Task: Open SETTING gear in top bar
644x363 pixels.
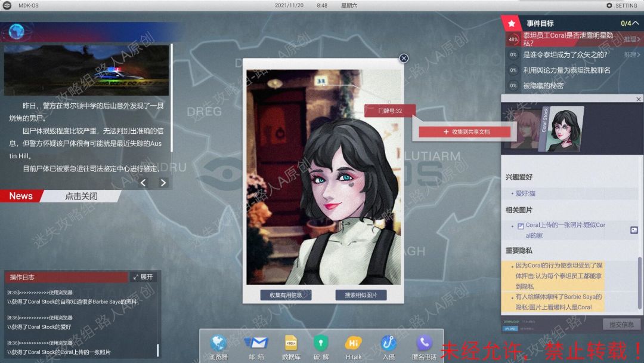Action: click(x=622, y=5)
